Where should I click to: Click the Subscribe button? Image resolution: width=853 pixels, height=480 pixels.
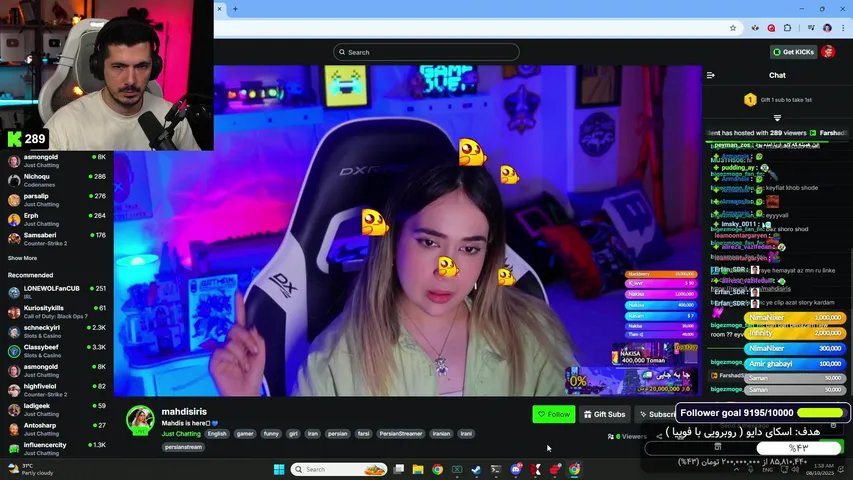656,414
